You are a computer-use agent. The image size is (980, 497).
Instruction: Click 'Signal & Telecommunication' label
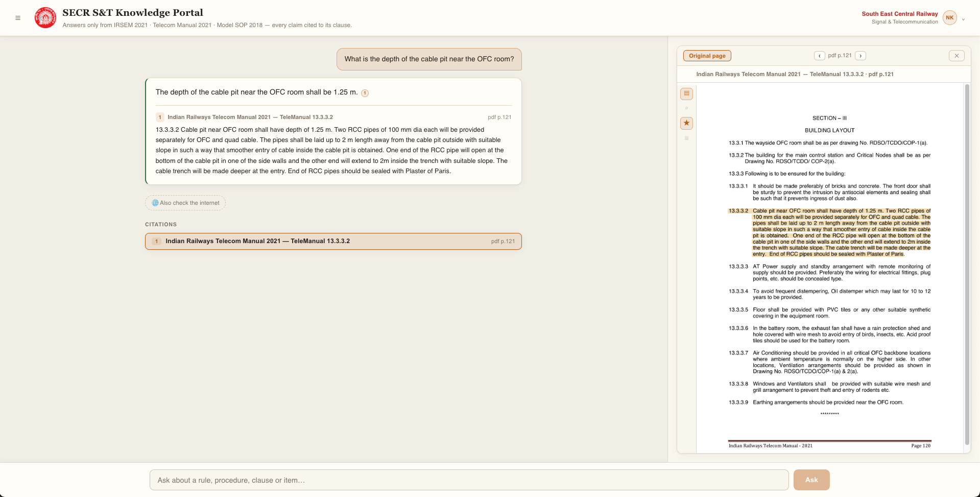(904, 22)
